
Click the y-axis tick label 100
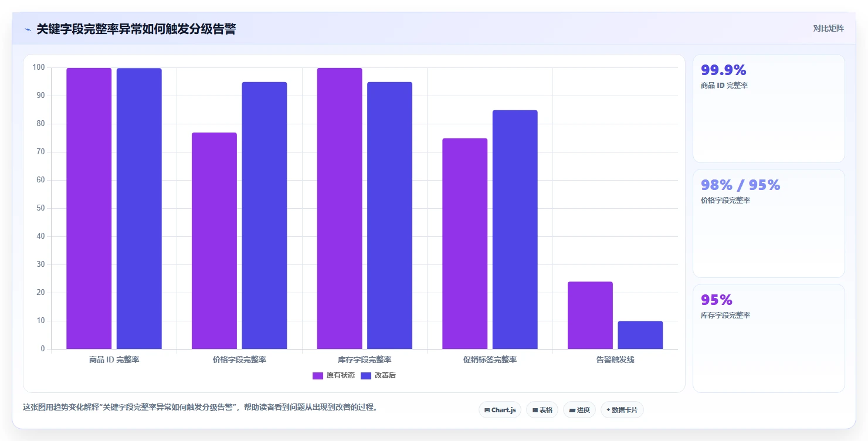click(x=39, y=67)
